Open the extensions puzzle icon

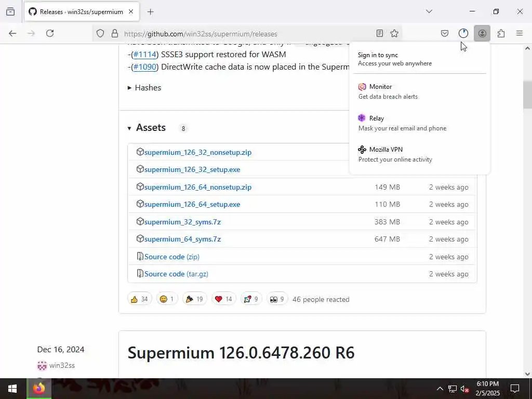tap(501, 33)
